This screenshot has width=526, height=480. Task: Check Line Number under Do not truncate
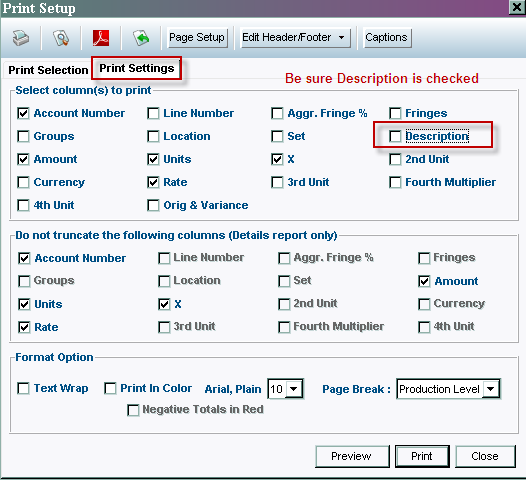(164, 258)
